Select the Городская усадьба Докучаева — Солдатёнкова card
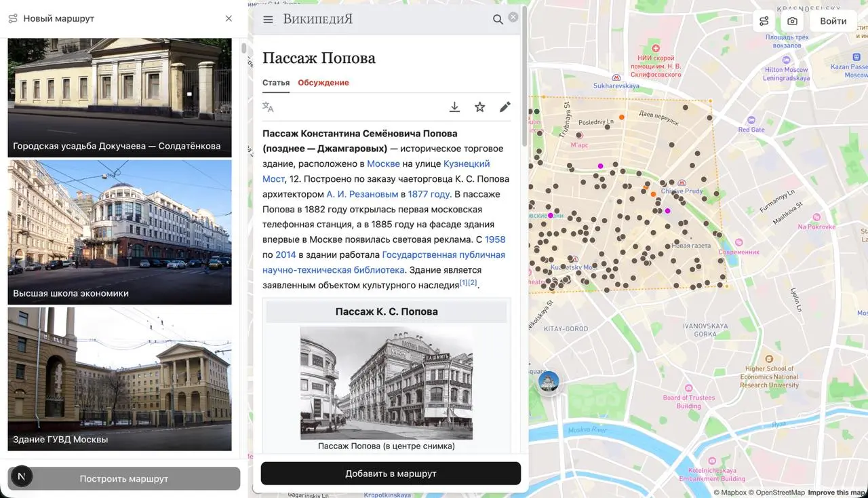 [x=119, y=98]
